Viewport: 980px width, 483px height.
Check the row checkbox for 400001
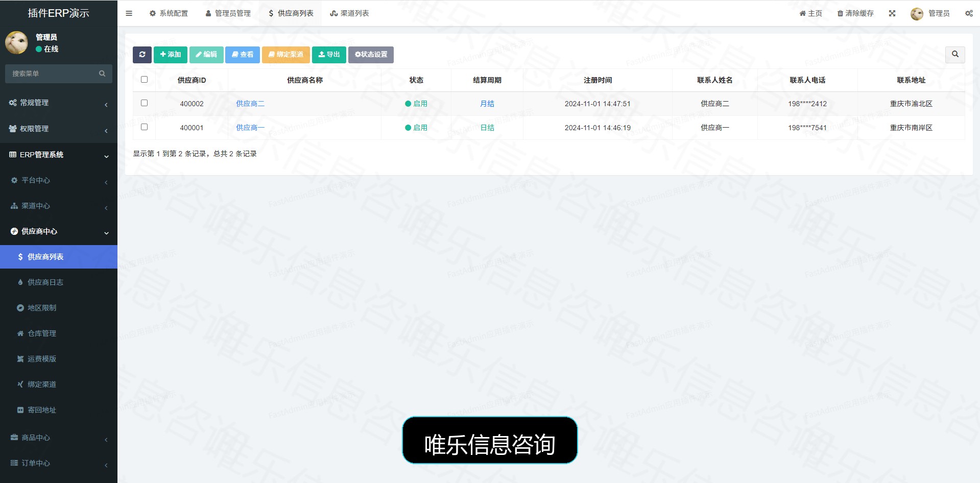coord(144,127)
